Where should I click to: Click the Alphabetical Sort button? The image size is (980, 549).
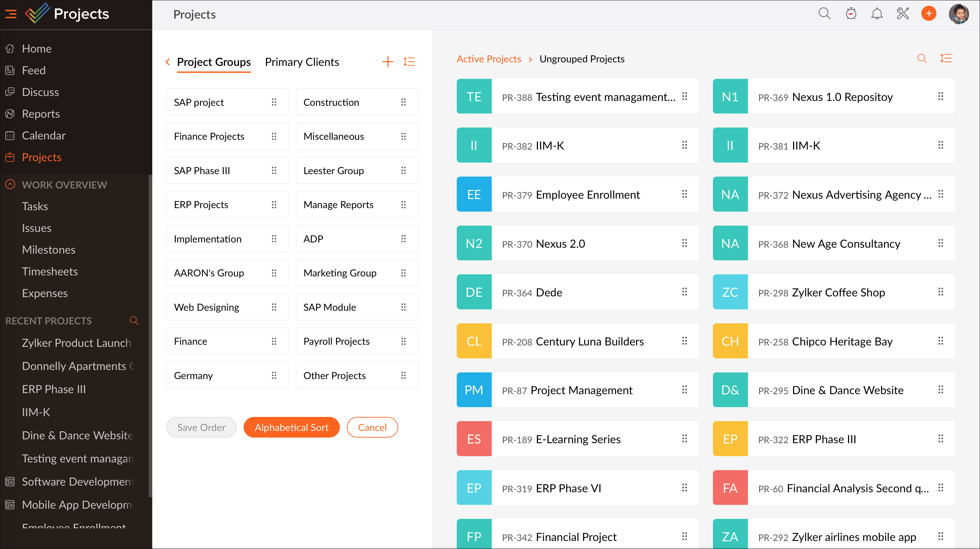coord(292,427)
